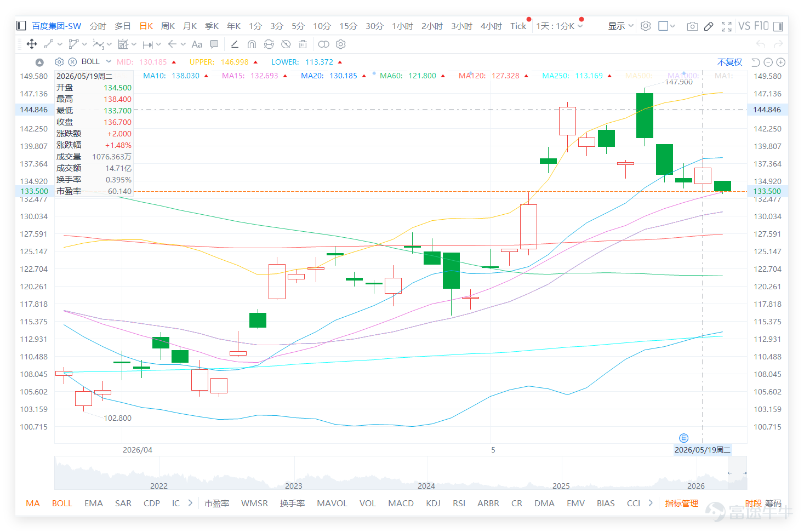The image size is (804, 532).
Task: Add a comment bubble annotation
Action: click(x=214, y=44)
